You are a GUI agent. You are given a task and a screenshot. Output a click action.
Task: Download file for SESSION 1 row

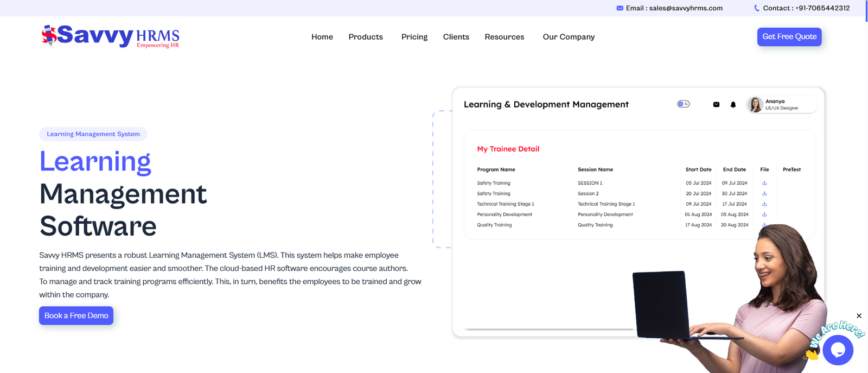click(764, 183)
